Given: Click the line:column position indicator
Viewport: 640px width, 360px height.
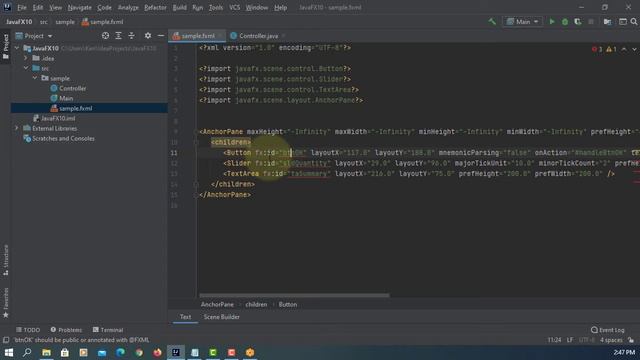Looking at the screenshot, I should coord(554,340).
